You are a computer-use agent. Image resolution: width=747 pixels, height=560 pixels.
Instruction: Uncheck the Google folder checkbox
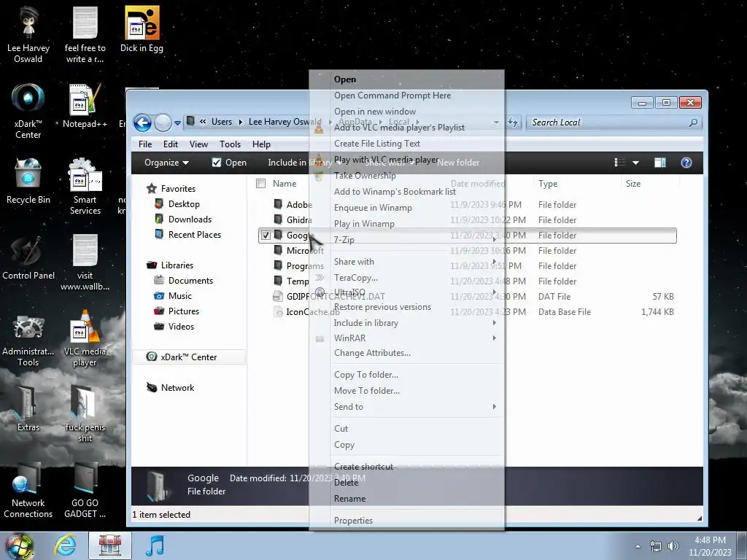click(x=266, y=236)
